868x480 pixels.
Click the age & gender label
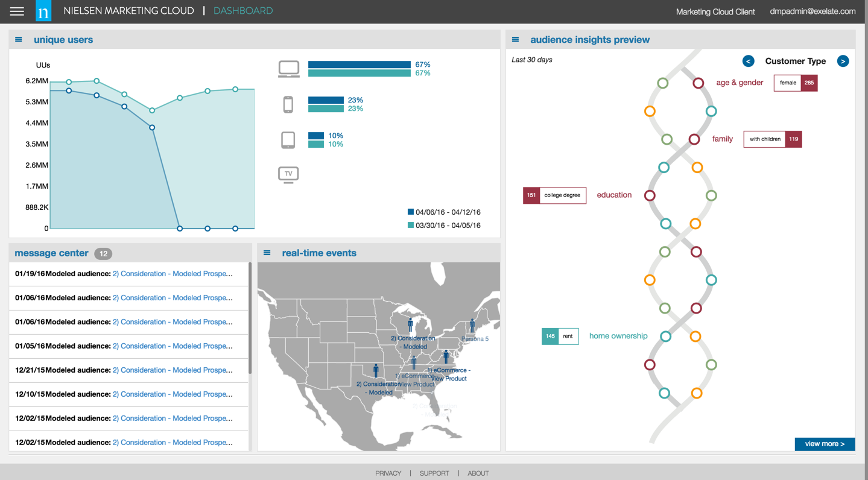pyautogui.click(x=740, y=83)
